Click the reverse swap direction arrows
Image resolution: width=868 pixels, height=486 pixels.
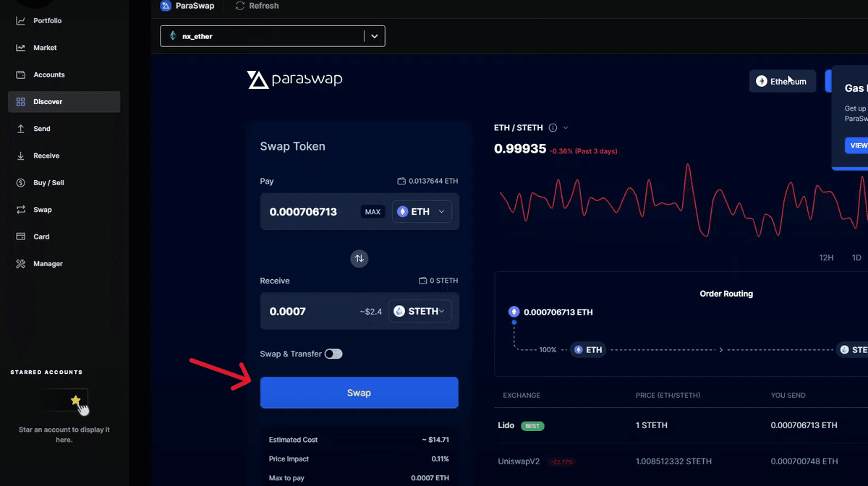click(x=359, y=258)
